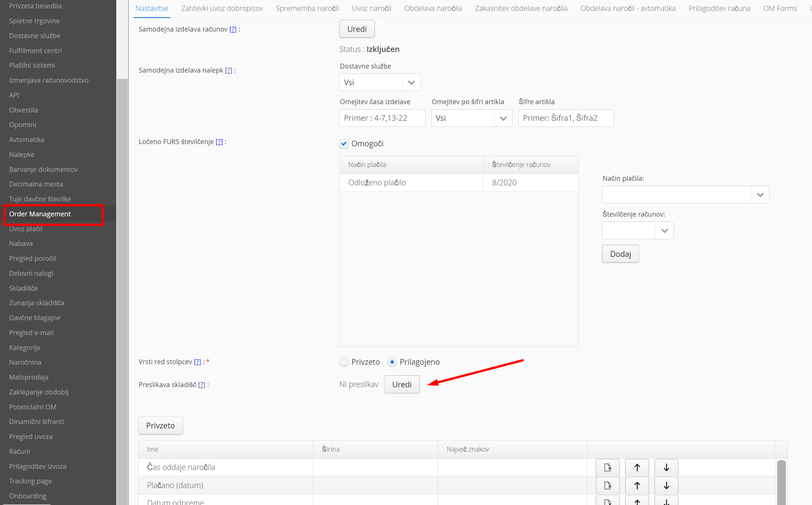Open help for Ločeno FURS številčenje
The width and height of the screenshot is (812, 505).
click(219, 142)
